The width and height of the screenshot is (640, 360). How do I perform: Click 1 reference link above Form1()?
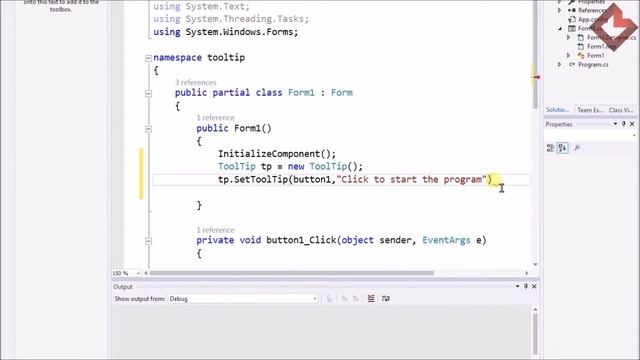click(216, 118)
